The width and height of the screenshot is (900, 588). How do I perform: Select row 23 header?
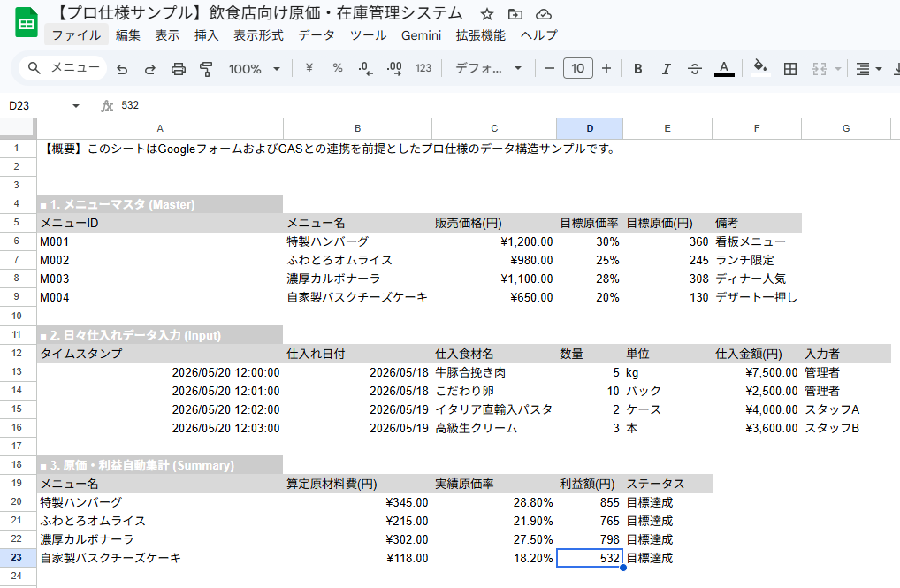[17, 558]
